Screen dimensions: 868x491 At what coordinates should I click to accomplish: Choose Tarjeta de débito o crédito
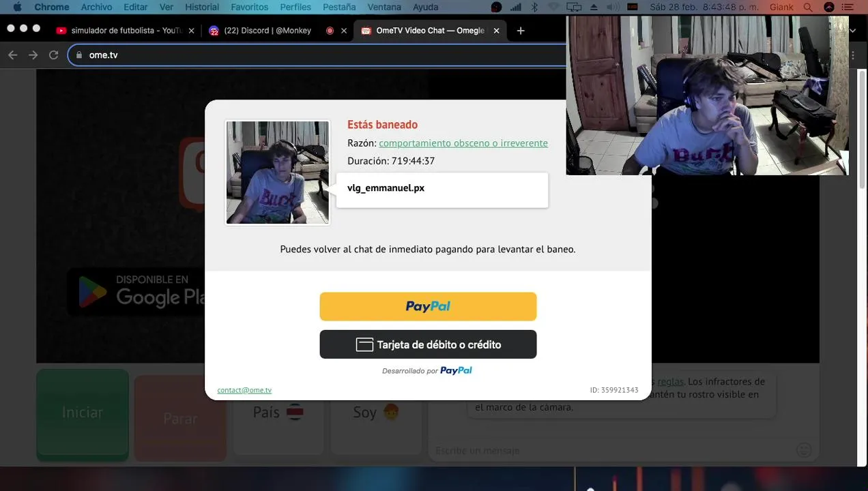pyautogui.click(x=428, y=344)
